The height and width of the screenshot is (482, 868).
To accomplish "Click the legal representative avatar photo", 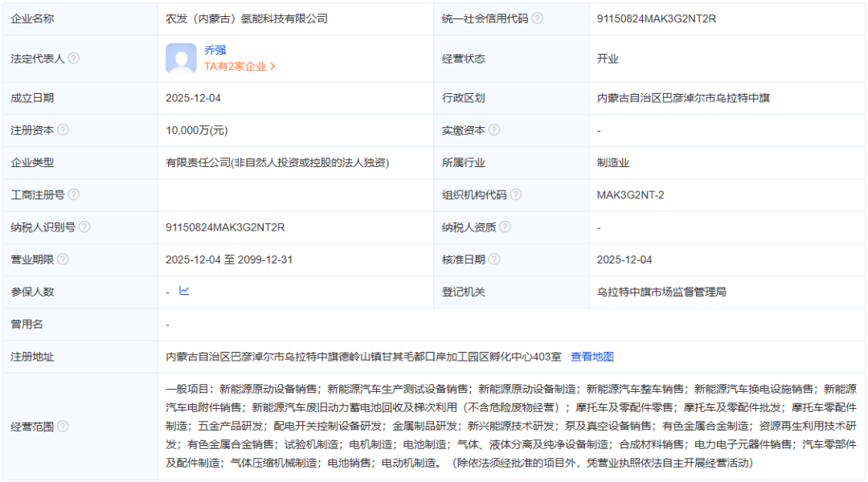I will 181,59.
